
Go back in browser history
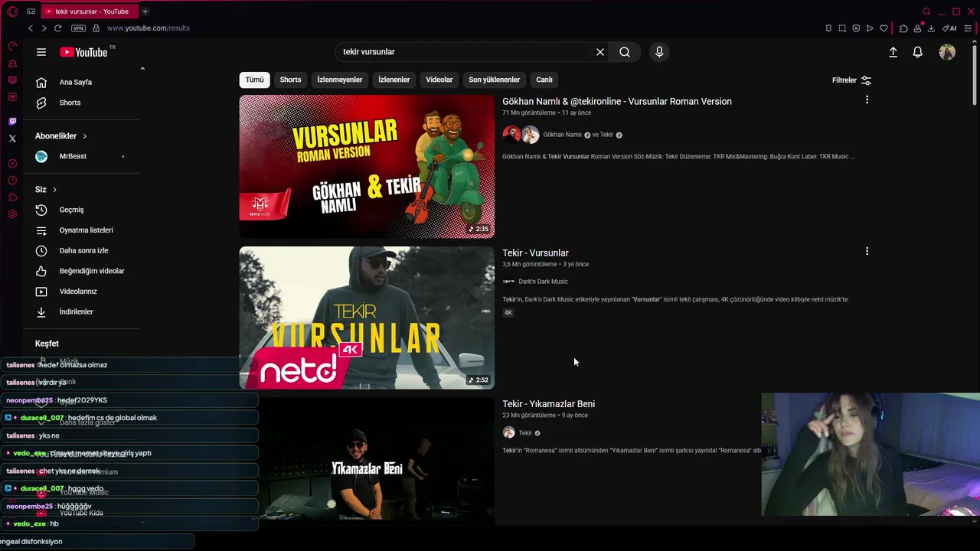coord(31,28)
